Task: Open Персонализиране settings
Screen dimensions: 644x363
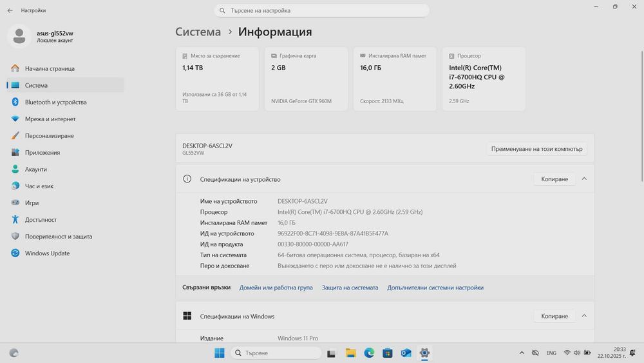Action: 65,135
